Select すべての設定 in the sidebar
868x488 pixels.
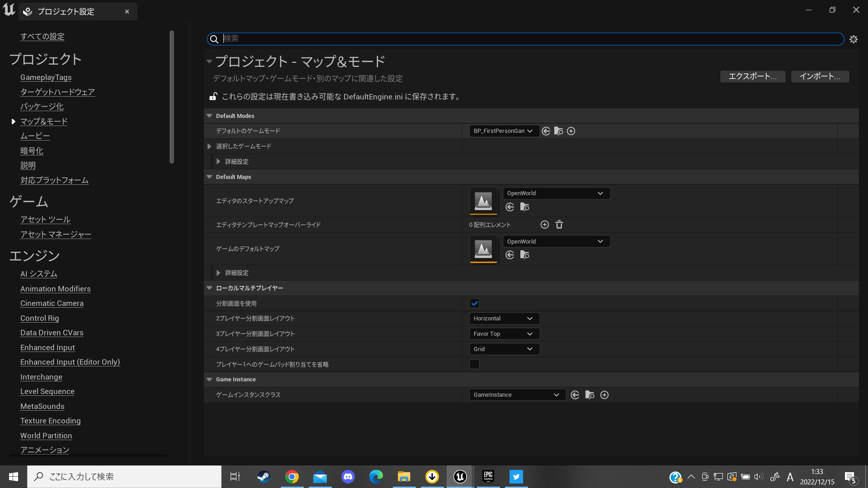click(x=42, y=37)
